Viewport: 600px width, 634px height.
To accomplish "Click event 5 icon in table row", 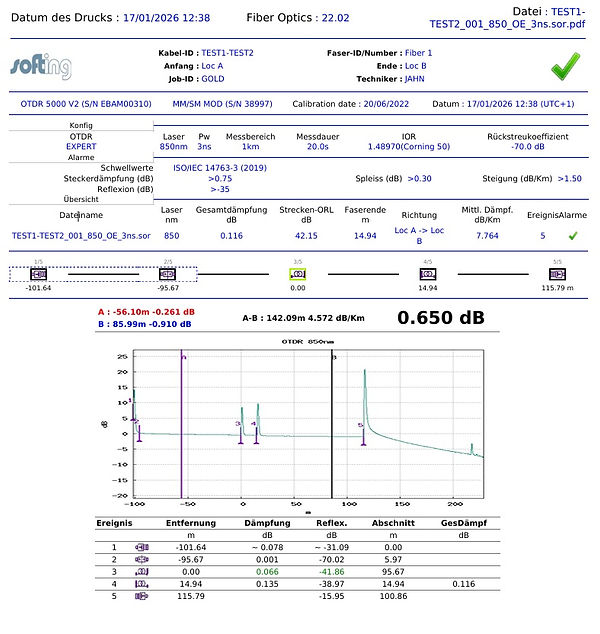I will pos(142,596).
